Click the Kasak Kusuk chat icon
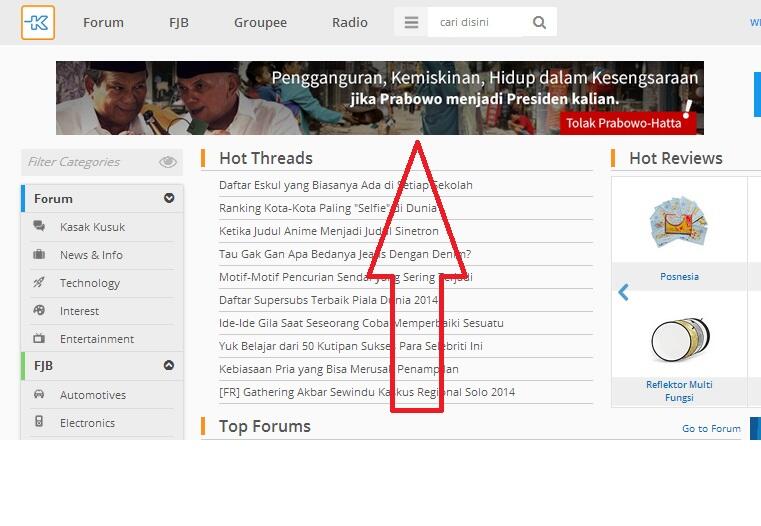The width and height of the screenshot is (761, 526). pyautogui.click(x=39, y=226)
